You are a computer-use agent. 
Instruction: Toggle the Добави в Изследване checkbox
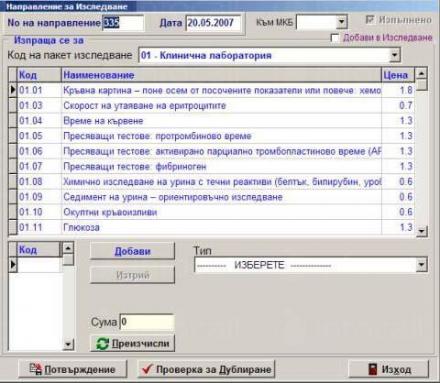tap(335, 38)
